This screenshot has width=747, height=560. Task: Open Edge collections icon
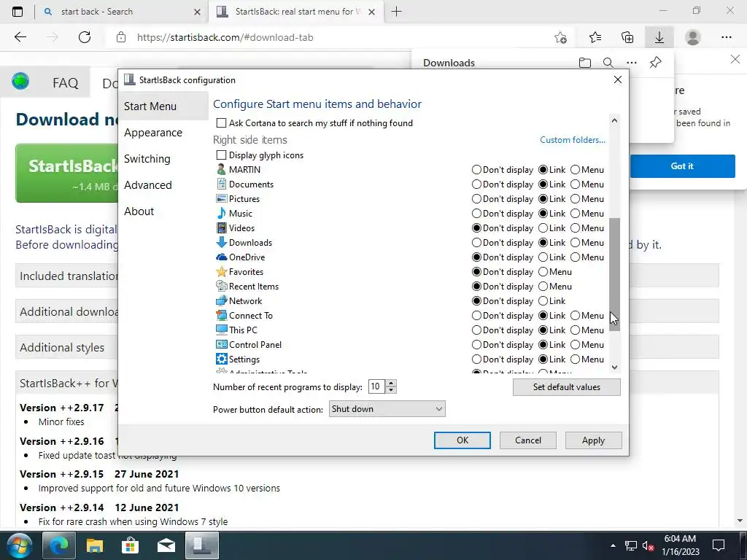(627, 37)
